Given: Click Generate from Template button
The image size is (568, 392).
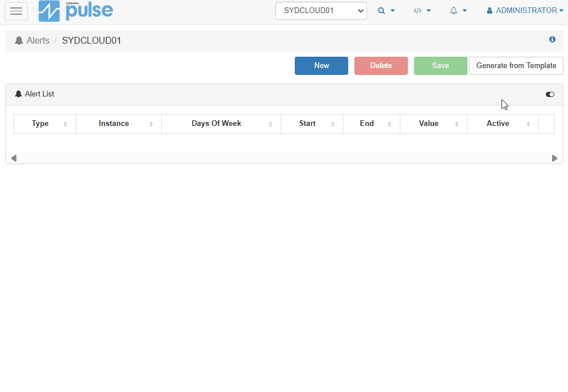Looking at the screenshot, I should (x=516, y=65).
